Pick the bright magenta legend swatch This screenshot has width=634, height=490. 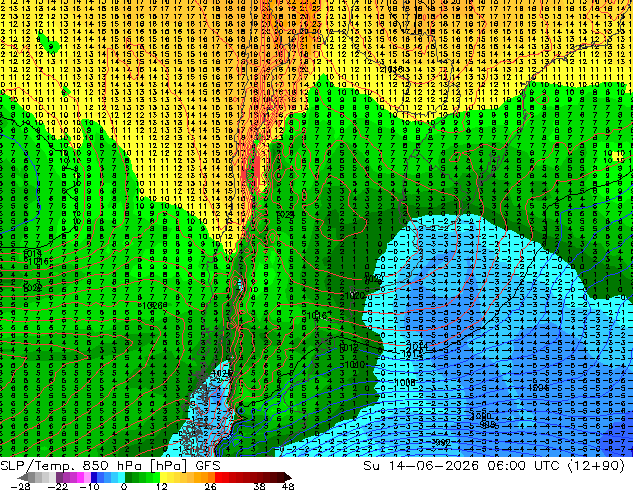click(x=80, y=477)
